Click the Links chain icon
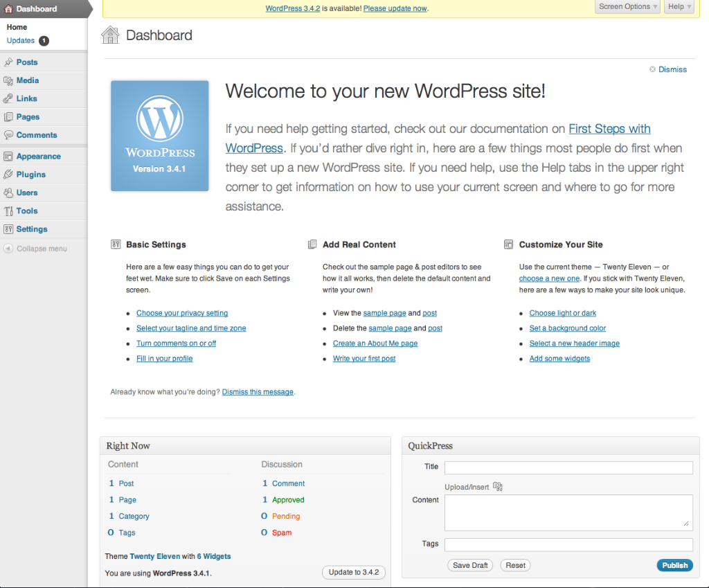 8,98
